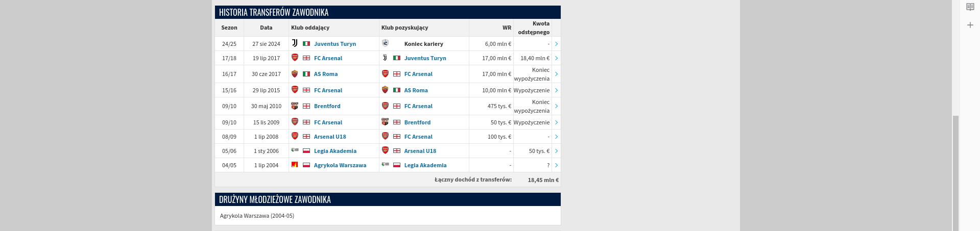
Task: Click the plus icon in the right sidebar
Action: 970,25
